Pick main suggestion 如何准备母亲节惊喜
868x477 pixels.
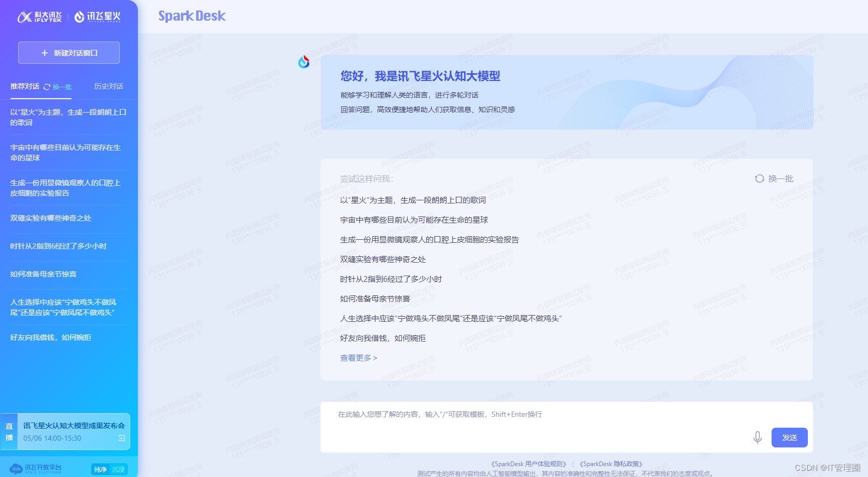375,299
